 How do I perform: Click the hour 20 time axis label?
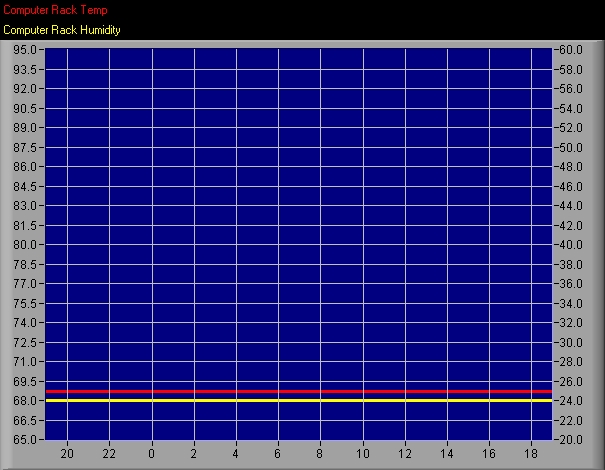pos(67,454)
